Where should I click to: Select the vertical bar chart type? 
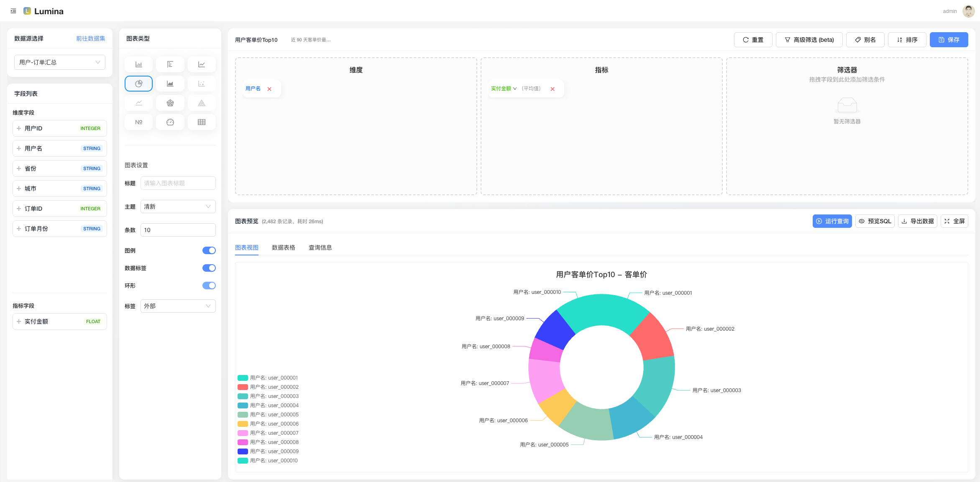click(x=138, y=64)
